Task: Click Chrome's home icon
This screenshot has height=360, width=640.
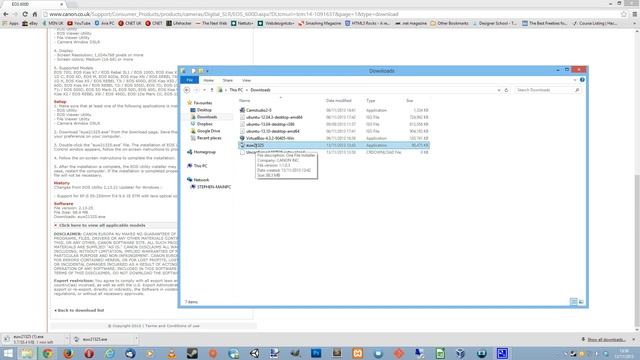Action: click(35, 14)
